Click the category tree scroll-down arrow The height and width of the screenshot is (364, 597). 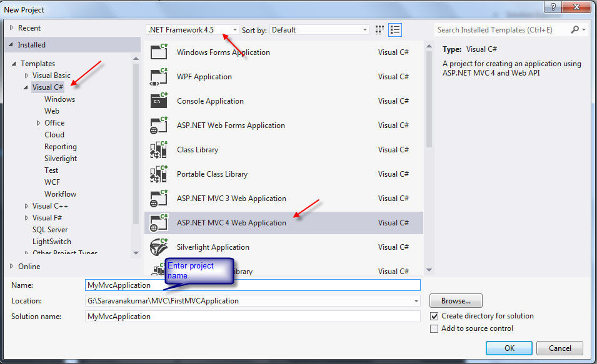pyautogui.click(x=136, y=253)
